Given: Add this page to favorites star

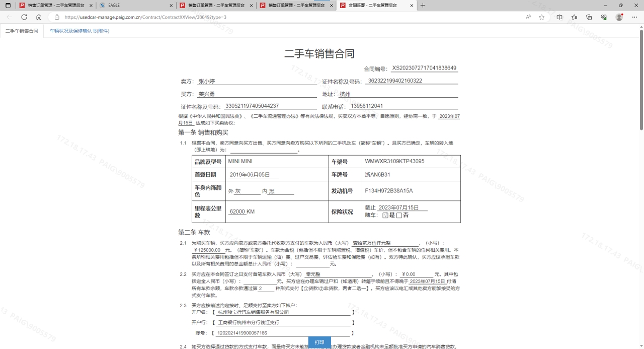Looking at the screenshot, I should point(542,17).
